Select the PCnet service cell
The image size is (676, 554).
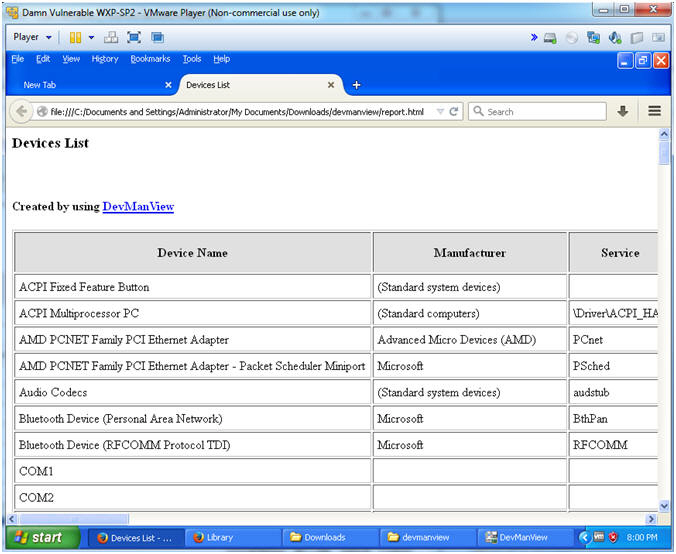614,340
